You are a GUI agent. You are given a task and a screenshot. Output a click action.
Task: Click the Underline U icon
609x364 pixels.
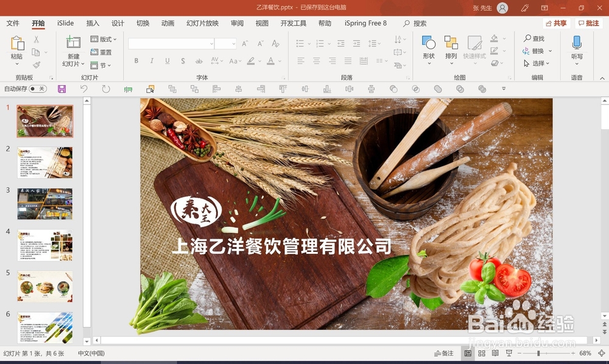(x=167, y=60)
